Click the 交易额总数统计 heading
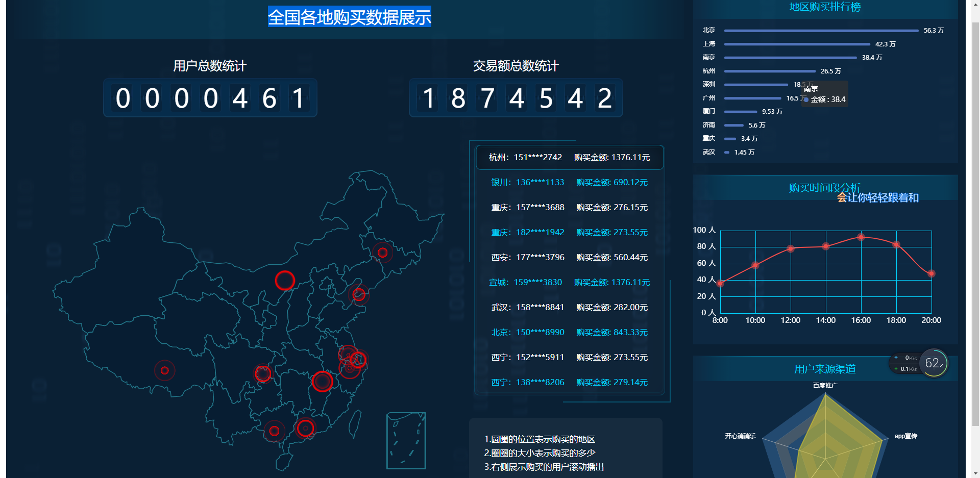This screenshot has width=980, height=478. tap(516, 66)
